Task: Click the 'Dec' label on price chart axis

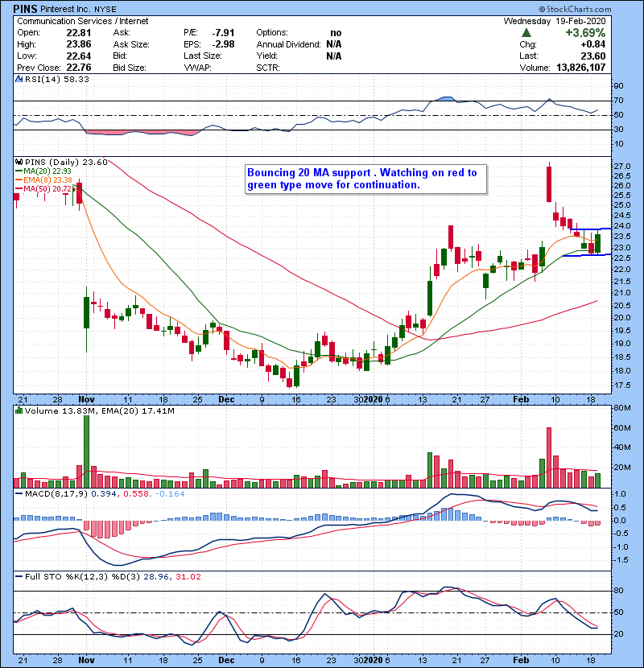Action: pos(226,400)
